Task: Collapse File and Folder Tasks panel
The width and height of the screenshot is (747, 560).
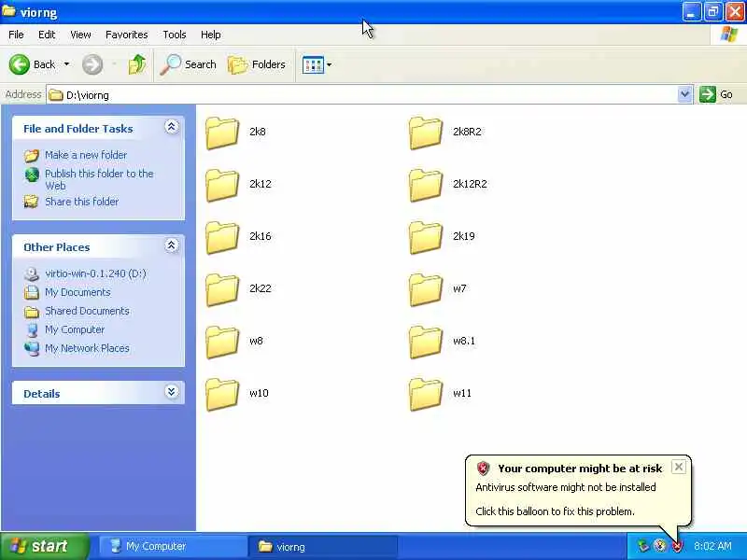Action: pyautogui.click(x=172, y=127)
